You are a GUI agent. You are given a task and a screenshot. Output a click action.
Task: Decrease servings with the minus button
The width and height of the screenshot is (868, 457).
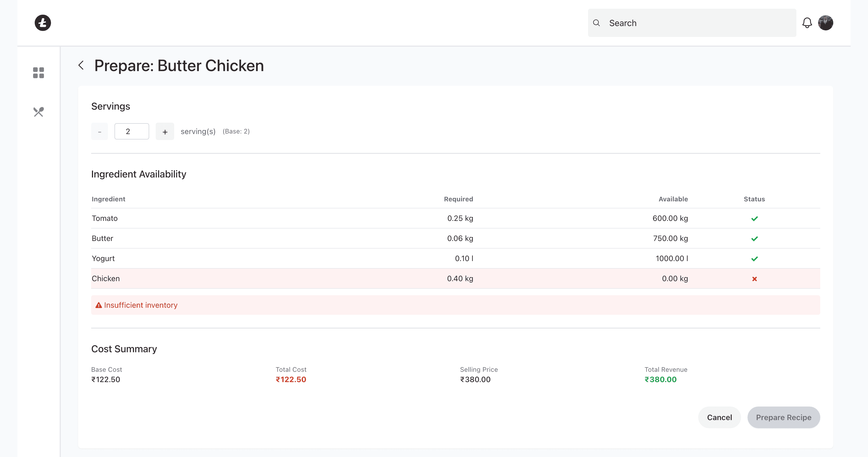pyautogui.click(x=99, y=131)
